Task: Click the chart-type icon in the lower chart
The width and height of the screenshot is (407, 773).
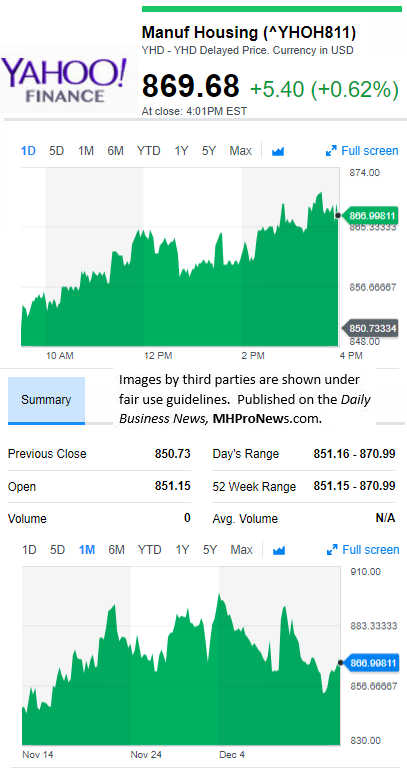Action: point(279,550)
